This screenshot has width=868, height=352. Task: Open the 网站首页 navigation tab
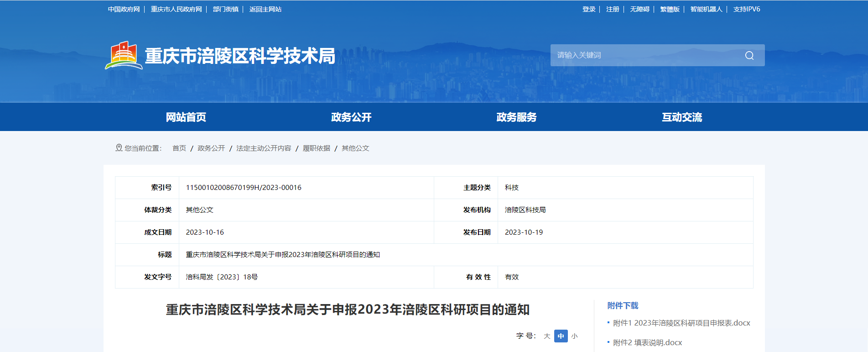(186, 117)
